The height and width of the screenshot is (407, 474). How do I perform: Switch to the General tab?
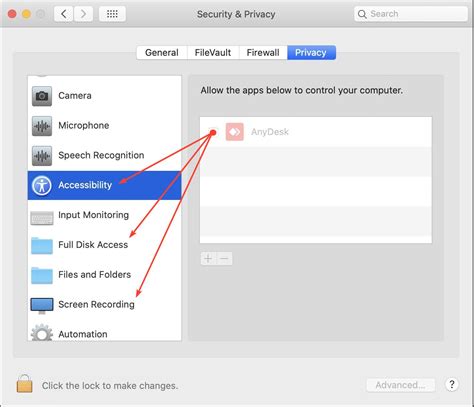[x=162, y=53]
